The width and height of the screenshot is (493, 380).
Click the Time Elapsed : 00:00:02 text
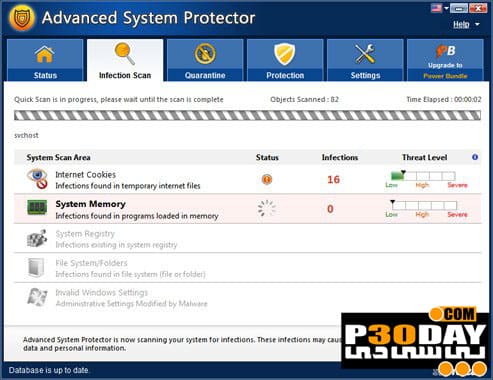click(x=444, y=99)
